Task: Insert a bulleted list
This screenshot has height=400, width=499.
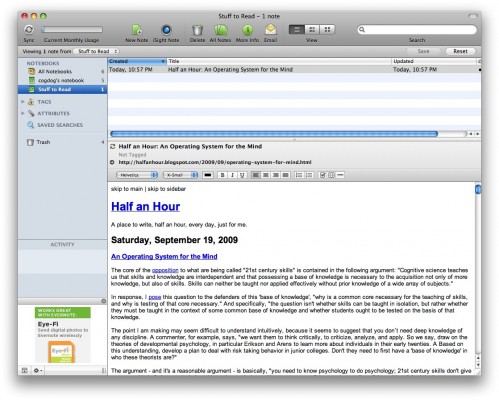Action: (x=299, y=175)
